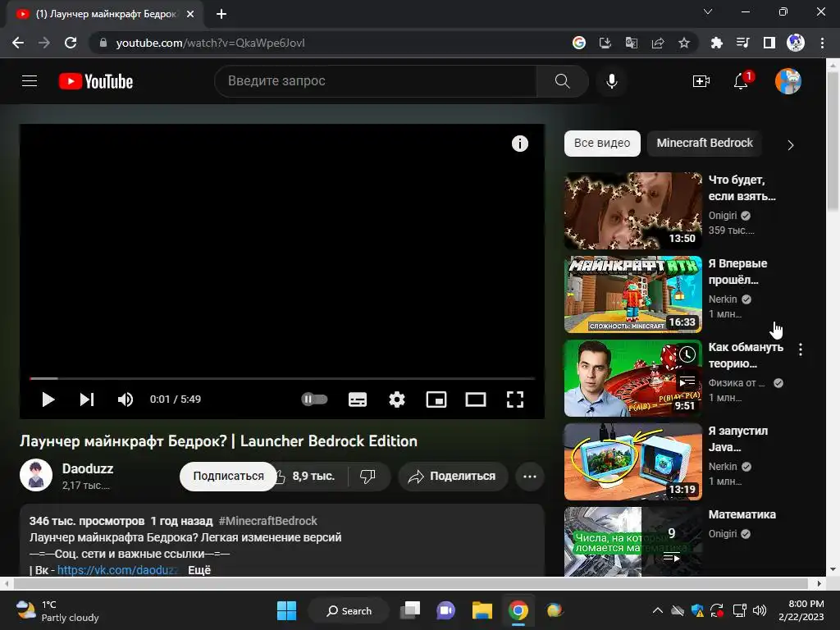Viewport: 840px width, 630px height.
Task: Open Я запустил Java video thumbnail
Action: coord(633,462)
